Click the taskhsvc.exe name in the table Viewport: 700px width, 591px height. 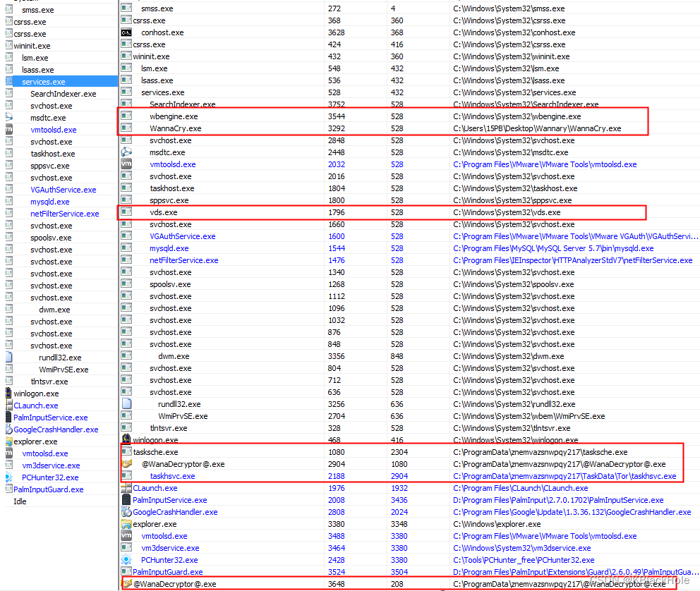coord(172,476)
